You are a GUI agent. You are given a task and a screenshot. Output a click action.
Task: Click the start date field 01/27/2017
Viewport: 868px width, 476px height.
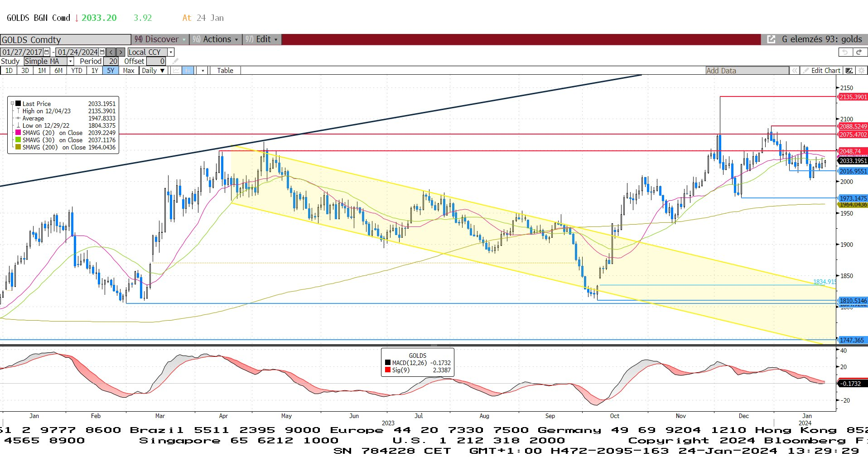click(22, 52)
